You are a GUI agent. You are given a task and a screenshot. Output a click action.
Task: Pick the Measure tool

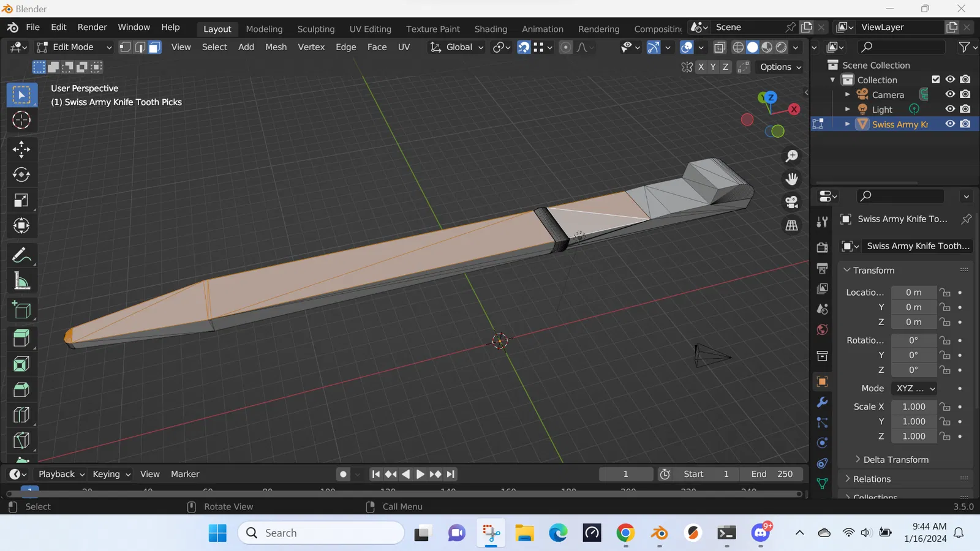tap(21, 282)
